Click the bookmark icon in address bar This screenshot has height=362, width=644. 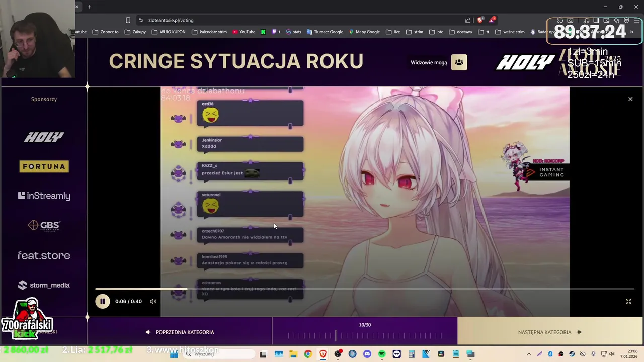pyautogui.click(x=128, y=20)
